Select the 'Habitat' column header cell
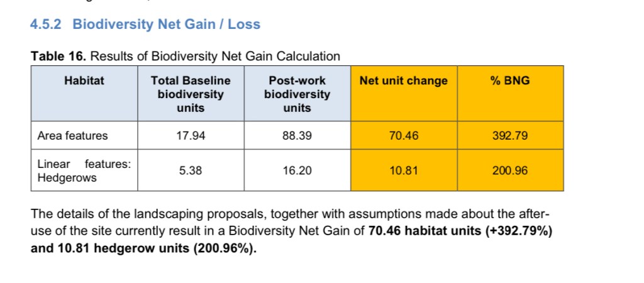The image size is (644, 283). pos(84,80)
